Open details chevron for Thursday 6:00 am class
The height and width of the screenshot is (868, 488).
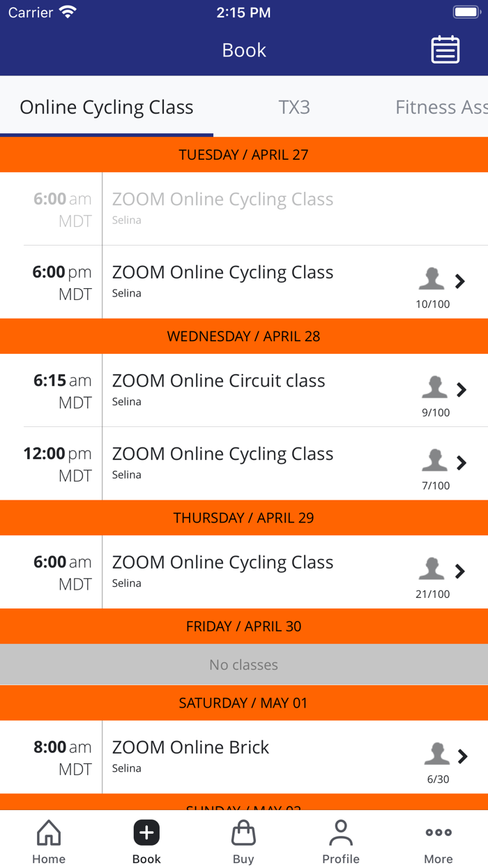click(461, 571)
